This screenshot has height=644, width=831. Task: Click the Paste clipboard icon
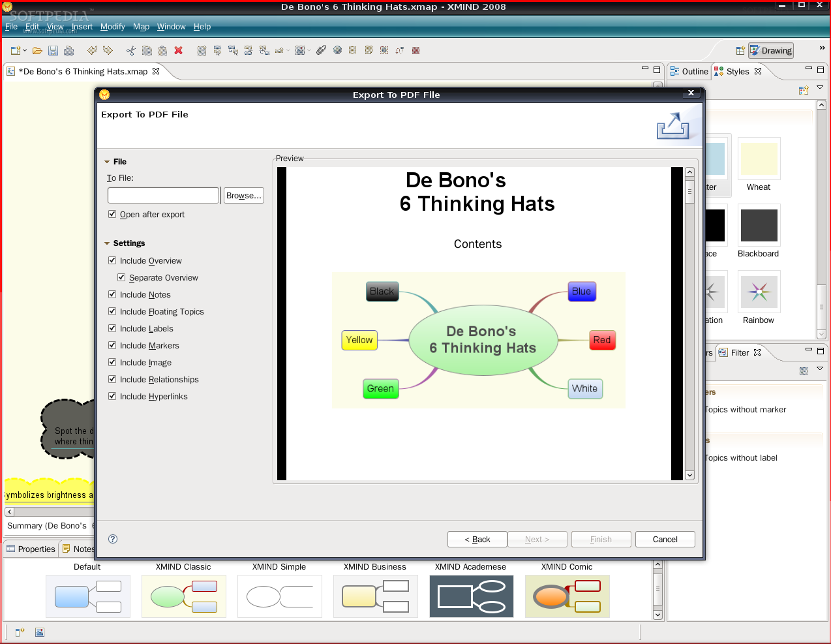point(162,50)
